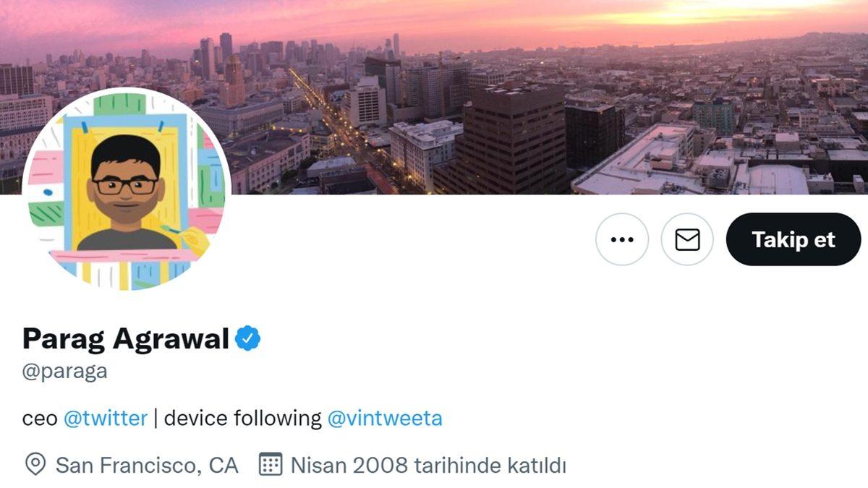The image size is (868, 488).
Task: Click the blue verified badge
Action: coord(248,338)
